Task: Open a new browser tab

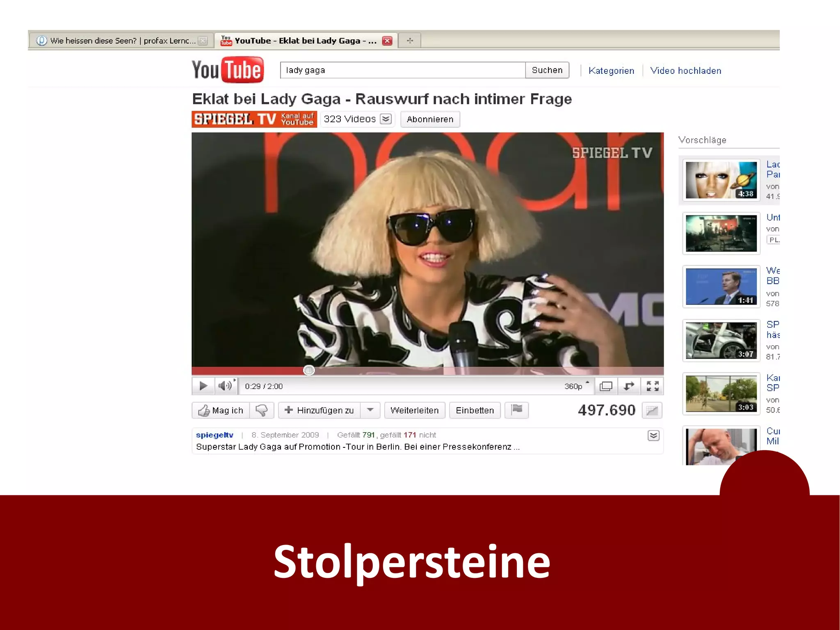Action: 410,41
